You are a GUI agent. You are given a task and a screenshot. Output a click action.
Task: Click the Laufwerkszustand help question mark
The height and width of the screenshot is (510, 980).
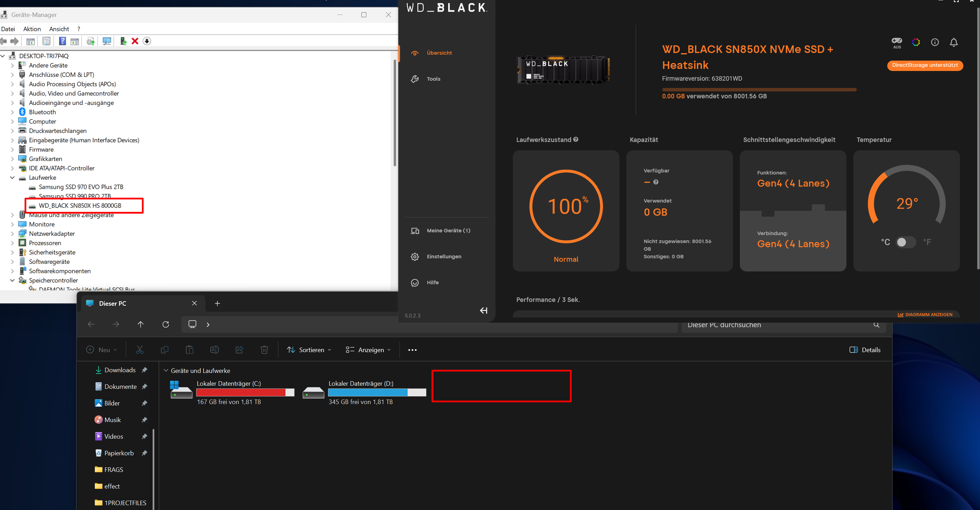pos(575,140)
